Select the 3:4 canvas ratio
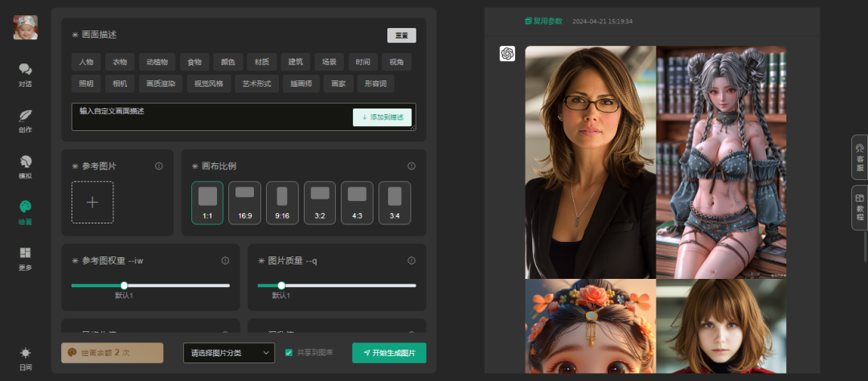 tap(395, 203)
